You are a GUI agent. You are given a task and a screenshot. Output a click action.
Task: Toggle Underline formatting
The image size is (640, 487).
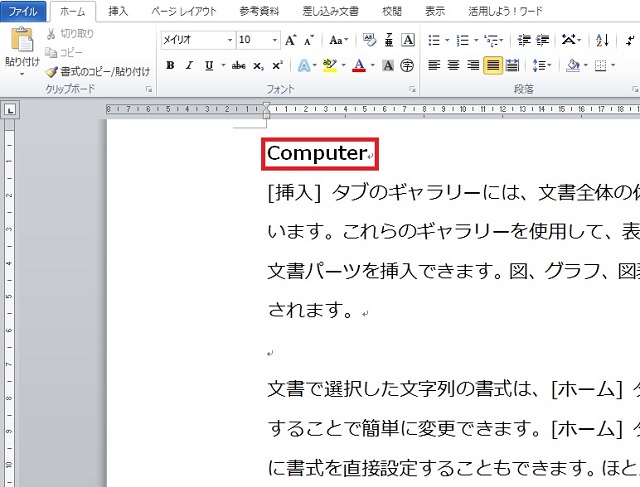click(x=209, y=65)
